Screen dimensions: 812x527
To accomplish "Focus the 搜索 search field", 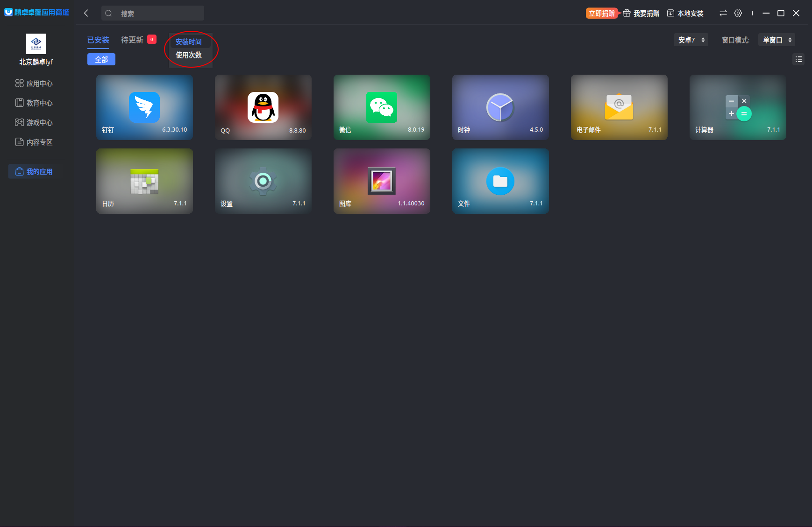I will tap(153, 13).
